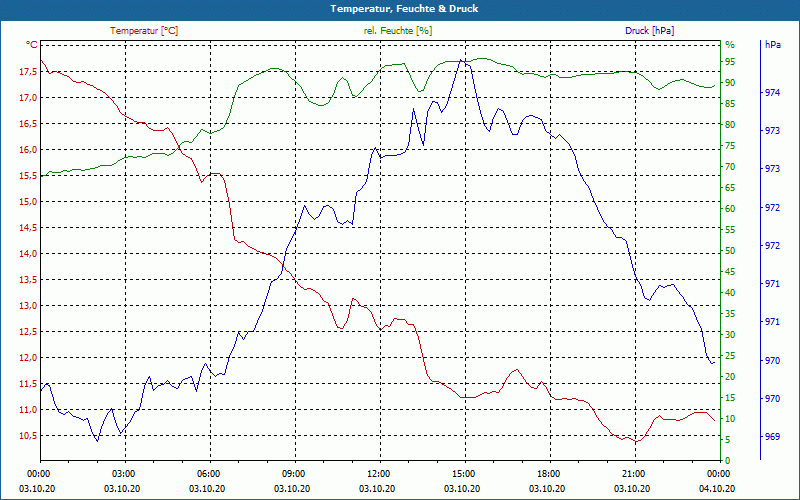Screen dimensions: 800x500
Task: Select the blue 'Druck [hPa]' legend label
Action: pos(649,31)
